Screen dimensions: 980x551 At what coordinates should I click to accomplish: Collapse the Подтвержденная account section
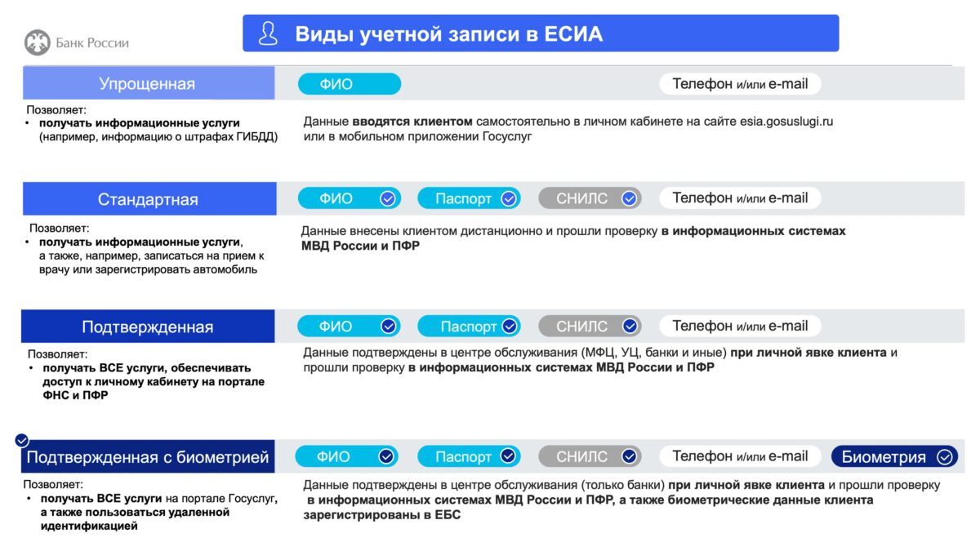[149, 326]
